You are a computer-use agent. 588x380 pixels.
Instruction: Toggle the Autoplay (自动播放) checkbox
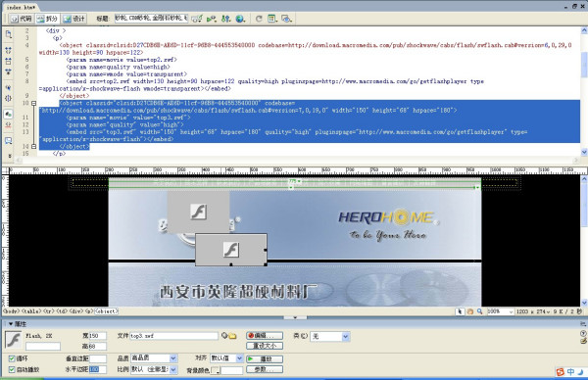click(12, 369)
